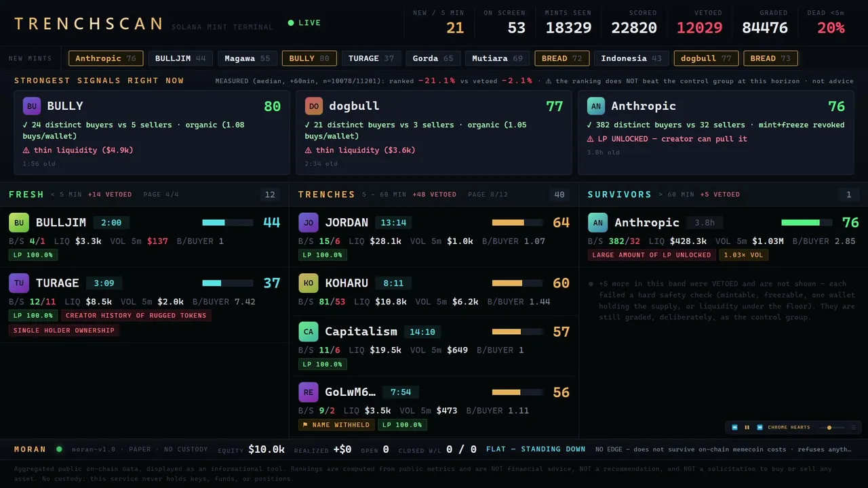Click the TRENCHES column heading
This screenshot has width=868, height=488.
coord(327,195)
